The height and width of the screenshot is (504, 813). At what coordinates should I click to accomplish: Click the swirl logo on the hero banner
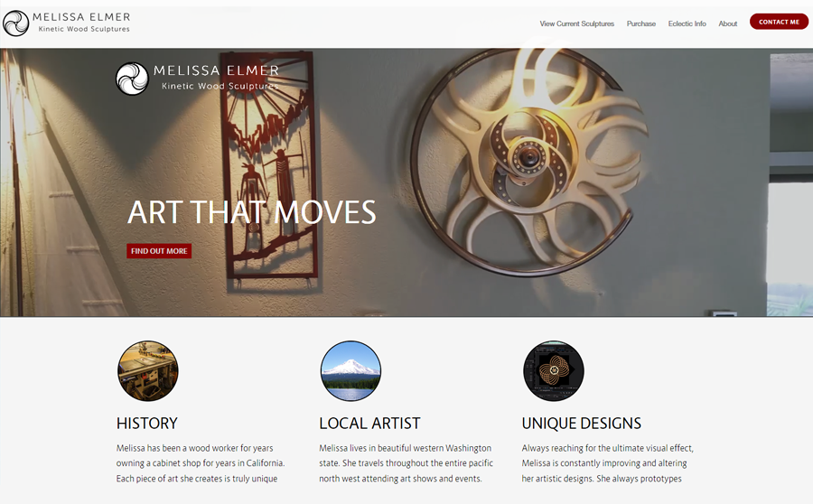tap(132, 79)
